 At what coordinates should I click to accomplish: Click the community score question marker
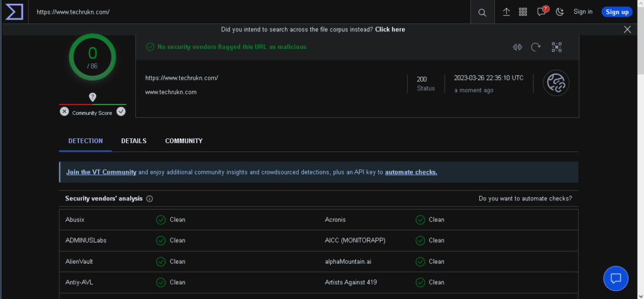(x=92, y=97)
